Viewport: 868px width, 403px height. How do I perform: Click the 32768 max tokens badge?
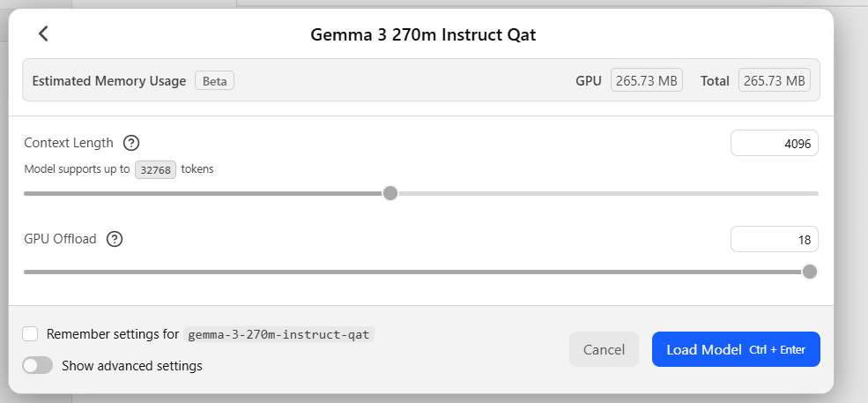155,169
